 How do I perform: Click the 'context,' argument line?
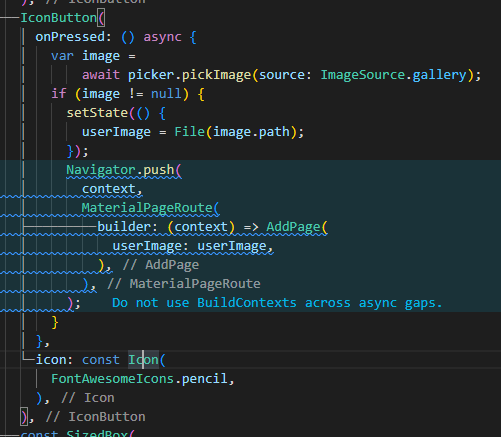112,189
